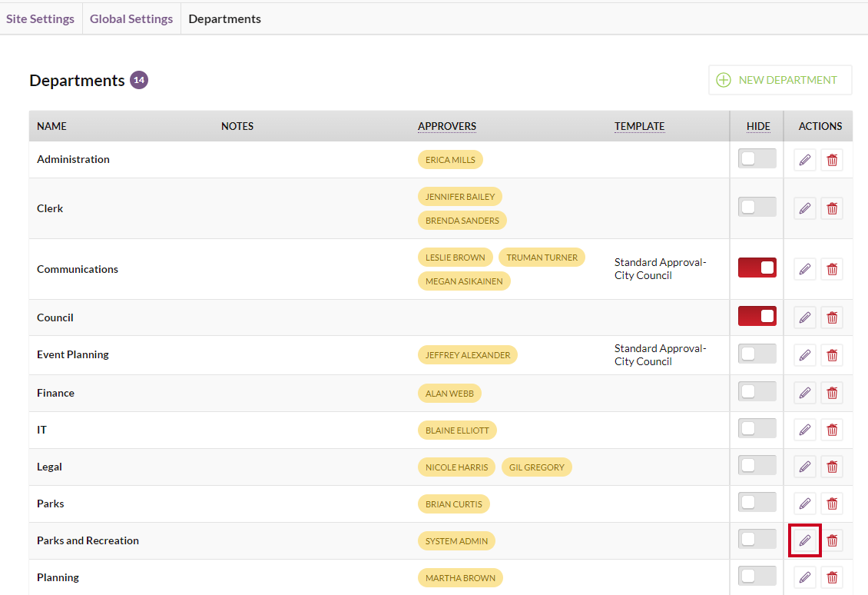Enable hide for Legal
The width and height of the screenshot is (868, 595).
pos(757,465)
